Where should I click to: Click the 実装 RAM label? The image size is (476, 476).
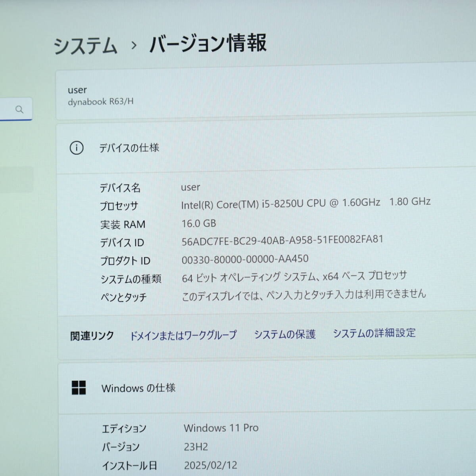pos(123,225)
